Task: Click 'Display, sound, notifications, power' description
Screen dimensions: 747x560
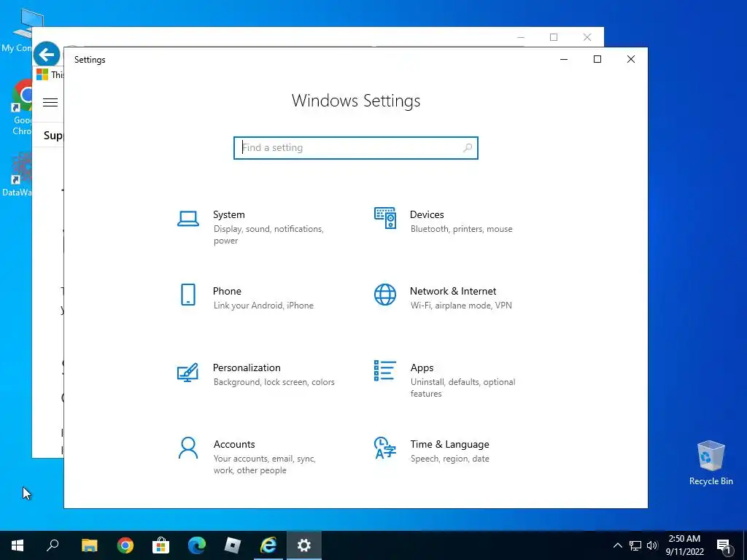Action: point(268,235)
